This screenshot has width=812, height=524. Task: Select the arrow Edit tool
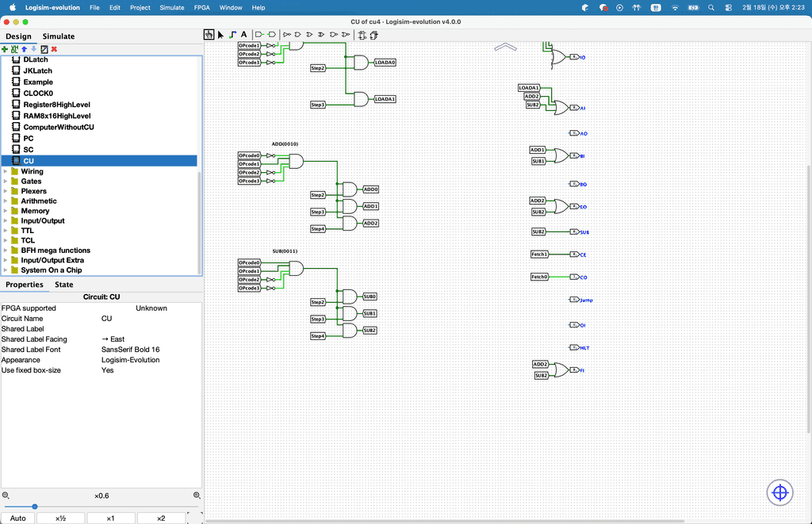pyautogui.click(x=220, y=35)
